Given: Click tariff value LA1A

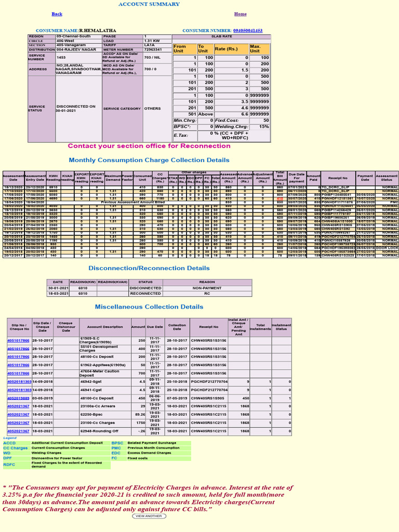Looking at the screenshot, I should click(x=149, y=45).
